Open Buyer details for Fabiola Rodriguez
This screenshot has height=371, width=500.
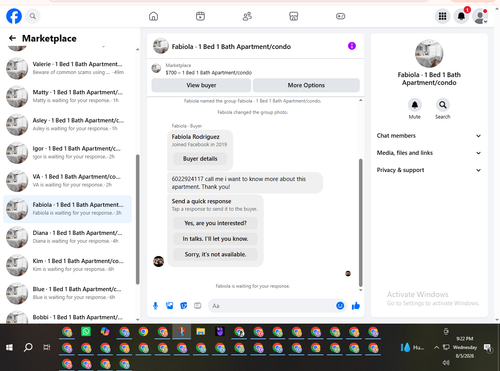tap(200, 159)
